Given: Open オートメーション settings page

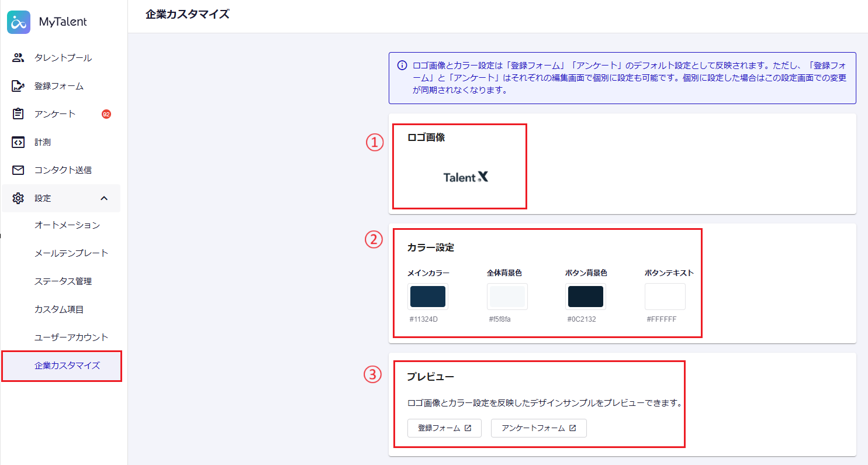Looking at the screenshot, I should (x=67, y=225).
